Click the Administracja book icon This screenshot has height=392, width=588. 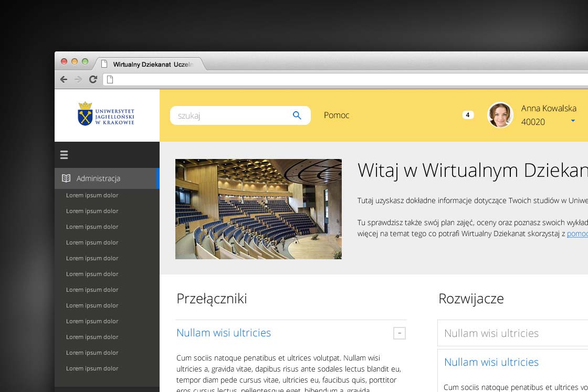pos(66,178)
